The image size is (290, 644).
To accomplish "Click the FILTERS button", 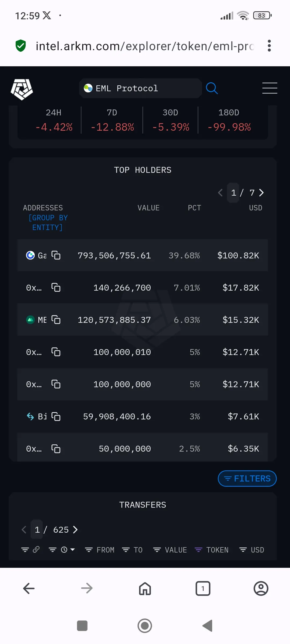I will point(247,478).
